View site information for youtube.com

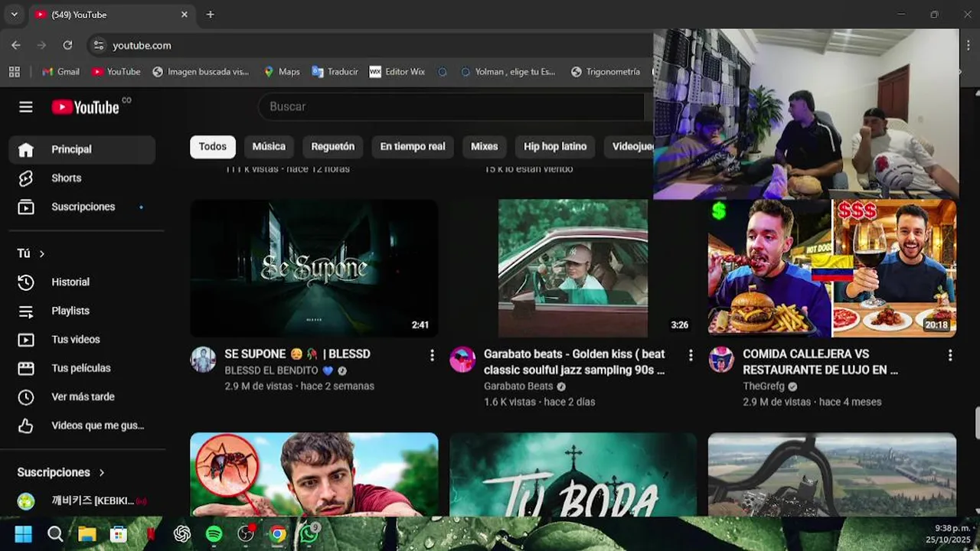98,45
